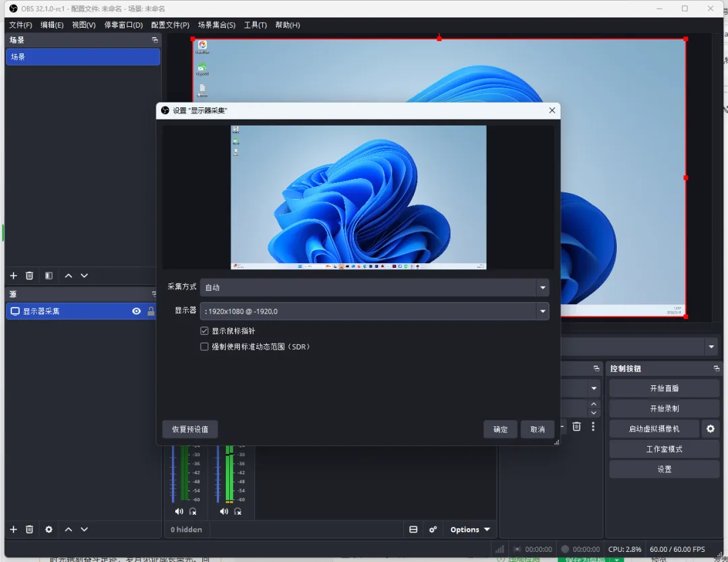Open the virtual camera settings gear icon
This screenshot has height=562, width=728.
[710, 428]
